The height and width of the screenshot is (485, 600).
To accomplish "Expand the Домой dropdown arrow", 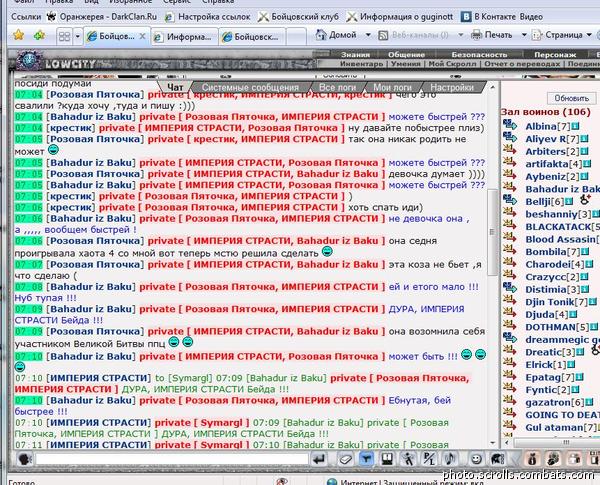I will tap(368, 35).
